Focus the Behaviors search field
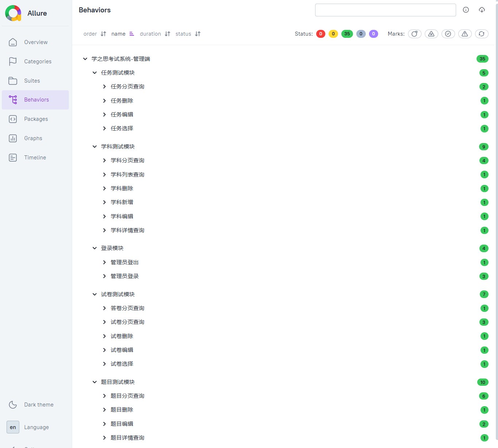 pos(385,10)
